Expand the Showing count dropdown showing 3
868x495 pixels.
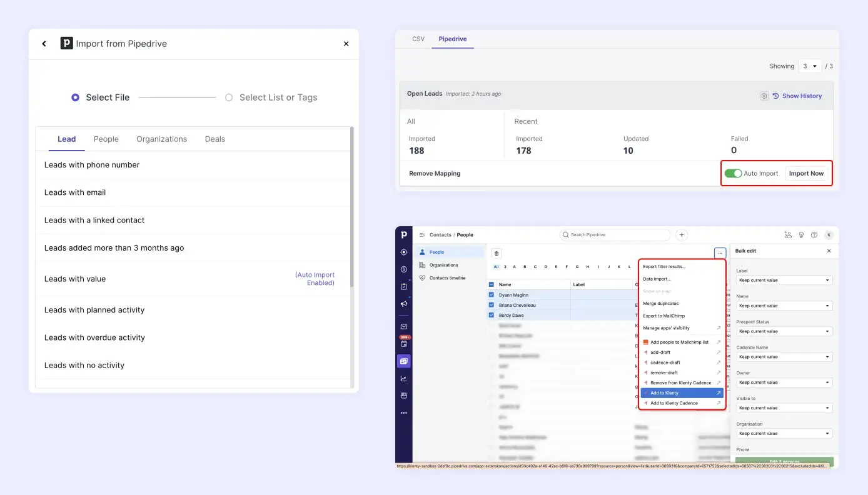point(810,66)
